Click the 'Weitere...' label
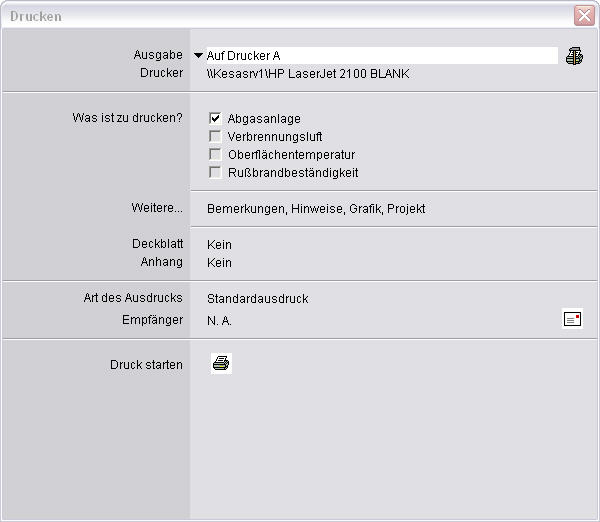The height and width of the screenshot is (522, 600). point(159,208)
